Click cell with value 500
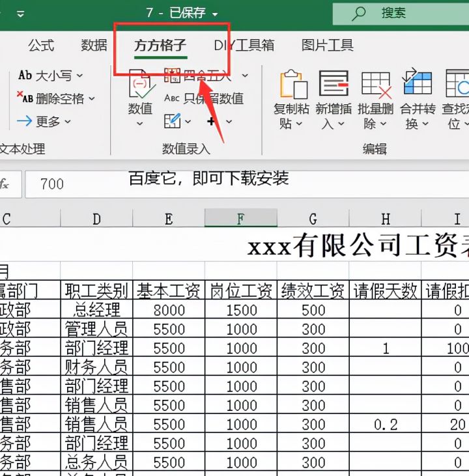Image resolution: width=469 pixels, height=476 pixels. coord(313,310)
